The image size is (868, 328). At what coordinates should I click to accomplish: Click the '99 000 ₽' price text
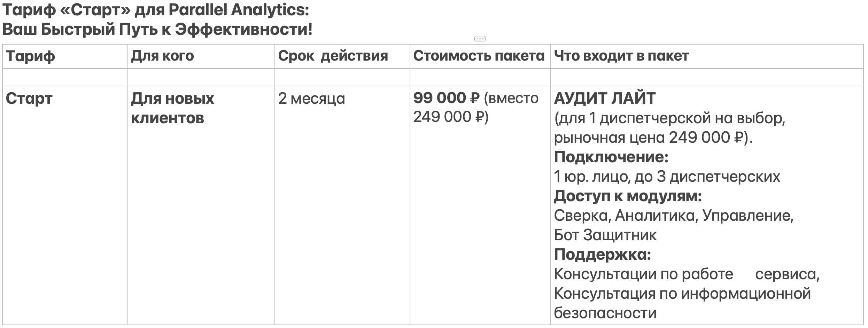[x=447, y=98]
